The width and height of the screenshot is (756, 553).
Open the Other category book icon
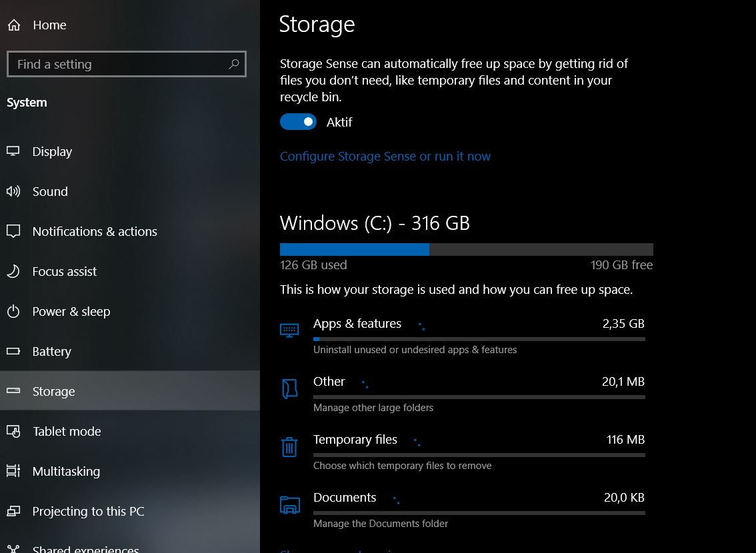(289, 388)
